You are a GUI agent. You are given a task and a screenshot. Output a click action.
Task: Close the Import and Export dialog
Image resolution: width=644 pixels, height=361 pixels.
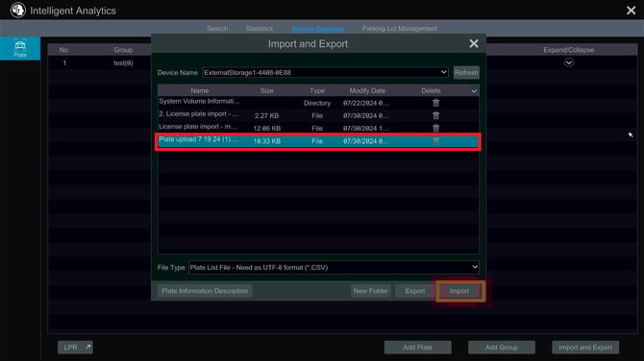474,43
